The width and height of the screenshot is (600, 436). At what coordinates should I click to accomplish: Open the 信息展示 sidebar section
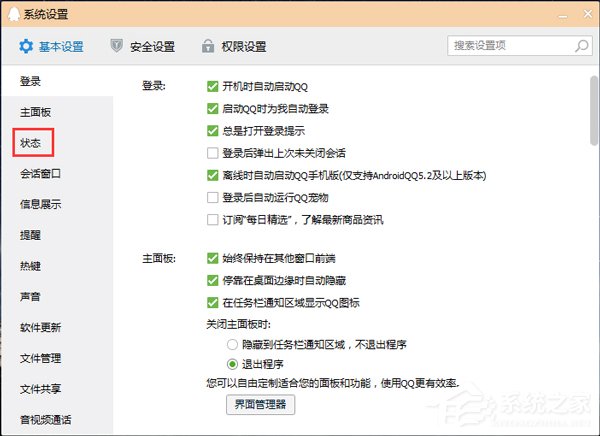click(41, 204)
